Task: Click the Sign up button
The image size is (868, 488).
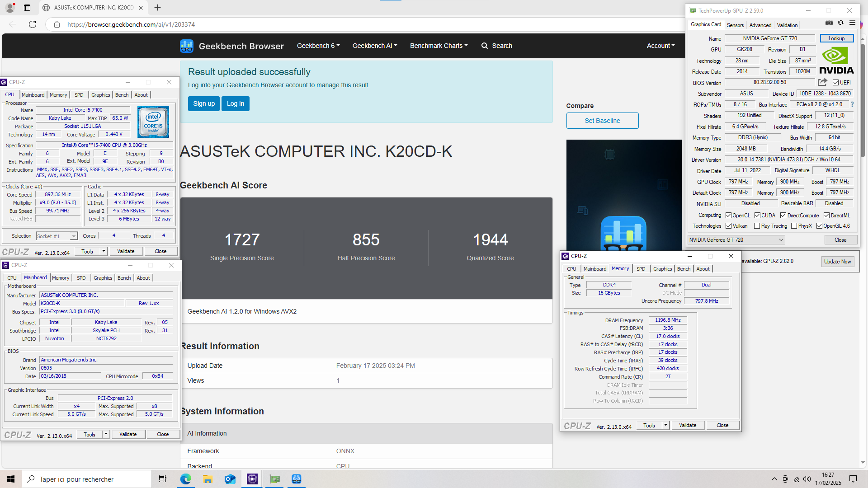Action: point(204,103)
